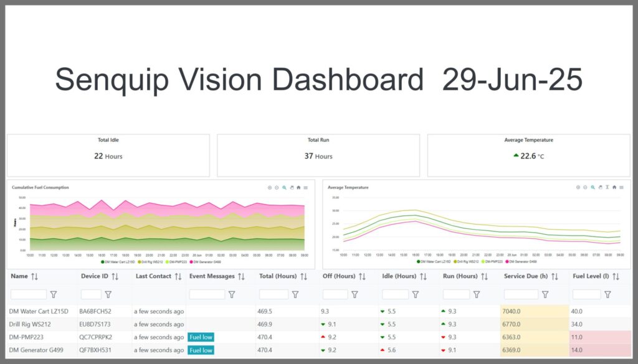The image size is (638, 364).
Task: Click the Service Due (h) filter text box
Action: 521,294
